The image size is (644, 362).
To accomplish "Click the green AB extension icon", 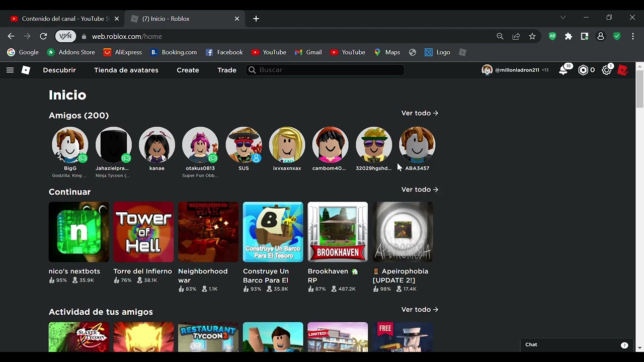I will [x=552, y=36].
